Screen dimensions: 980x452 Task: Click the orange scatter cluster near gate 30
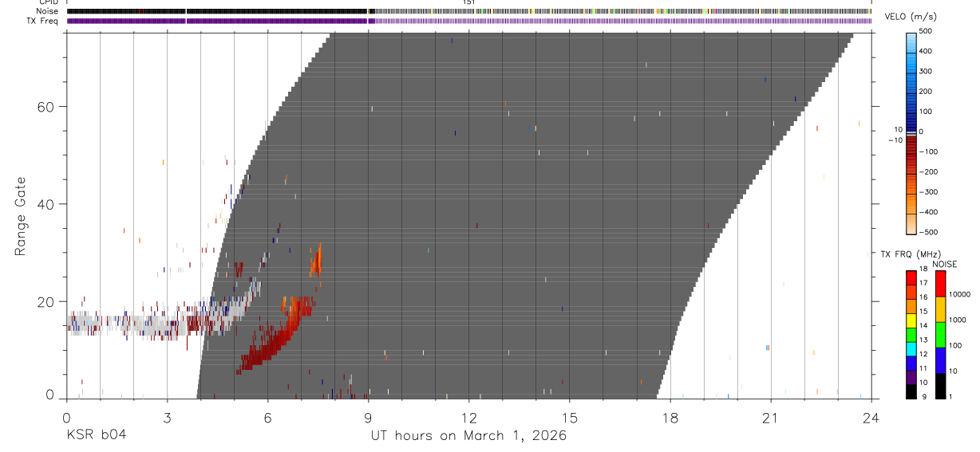pos(316,261)
